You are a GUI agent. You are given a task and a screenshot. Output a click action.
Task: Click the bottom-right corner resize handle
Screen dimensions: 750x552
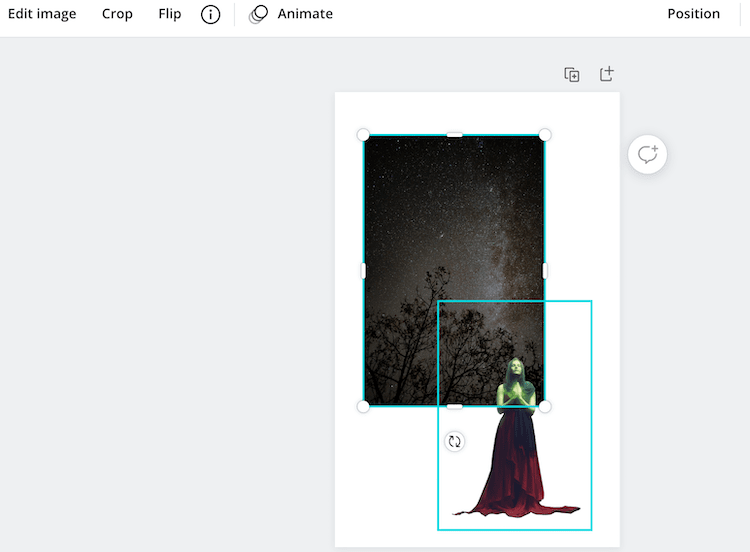click(545, 406)
